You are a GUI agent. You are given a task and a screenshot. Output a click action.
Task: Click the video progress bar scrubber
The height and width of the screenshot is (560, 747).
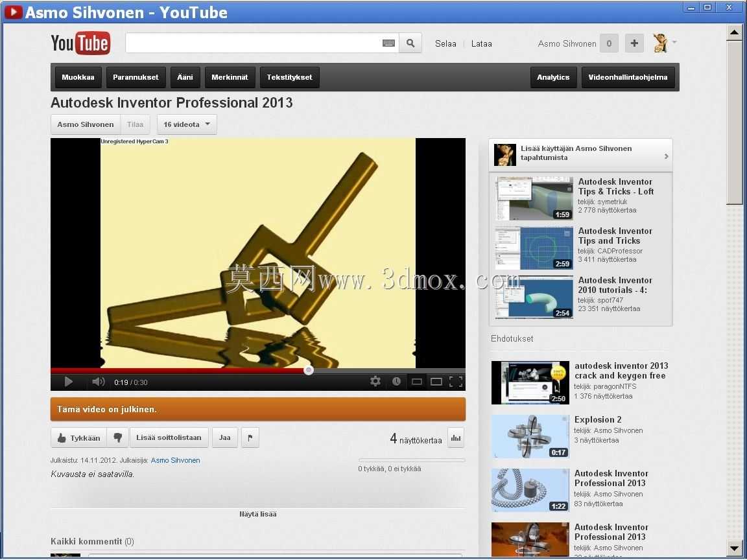point(309,370)
